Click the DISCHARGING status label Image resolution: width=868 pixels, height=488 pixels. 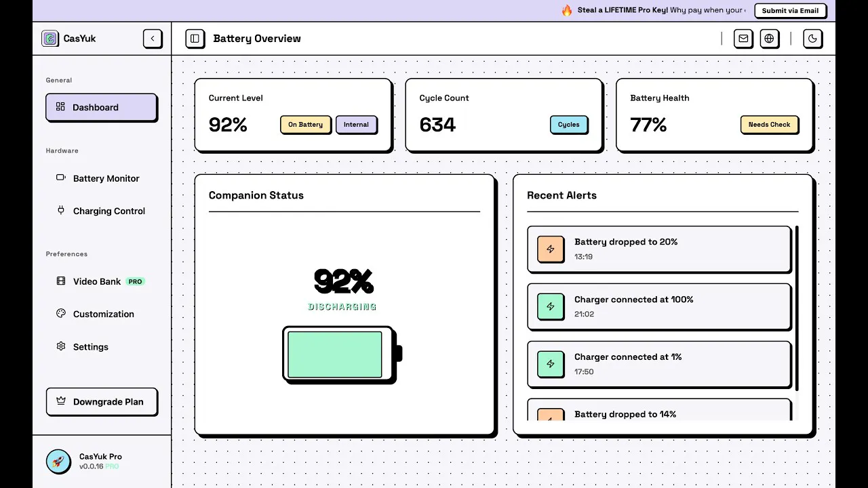[342, 306]
